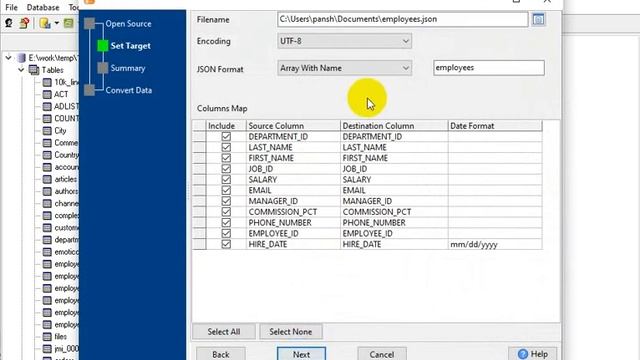Uncheck Include for EMAIL
Image resolution: width=640 pixels, height=360 pixels.
click(x=226, y=190)
